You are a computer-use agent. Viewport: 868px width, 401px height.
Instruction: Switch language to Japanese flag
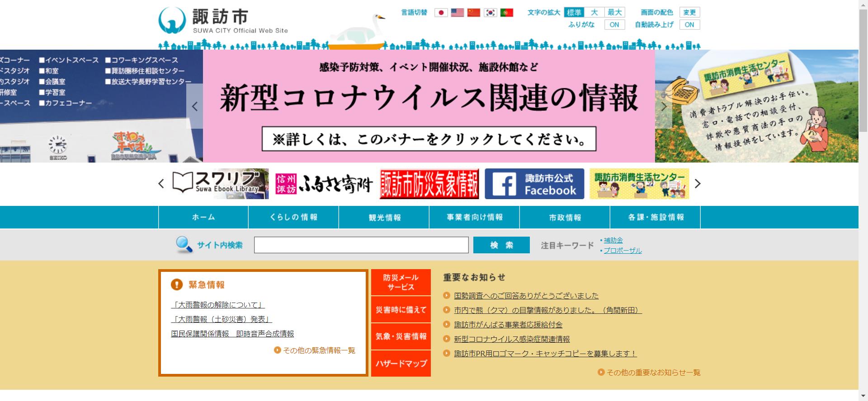pyautogui.click(x=441, y=13)
